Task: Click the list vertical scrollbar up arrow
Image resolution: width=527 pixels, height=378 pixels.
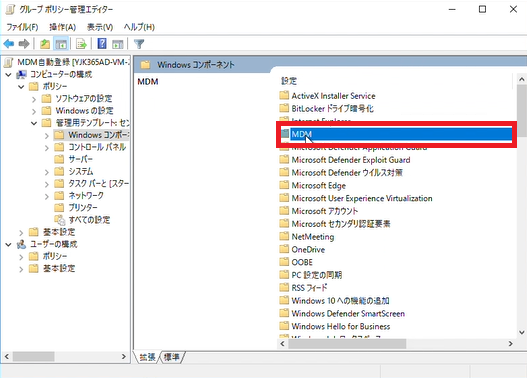Action: click(522, 80)
